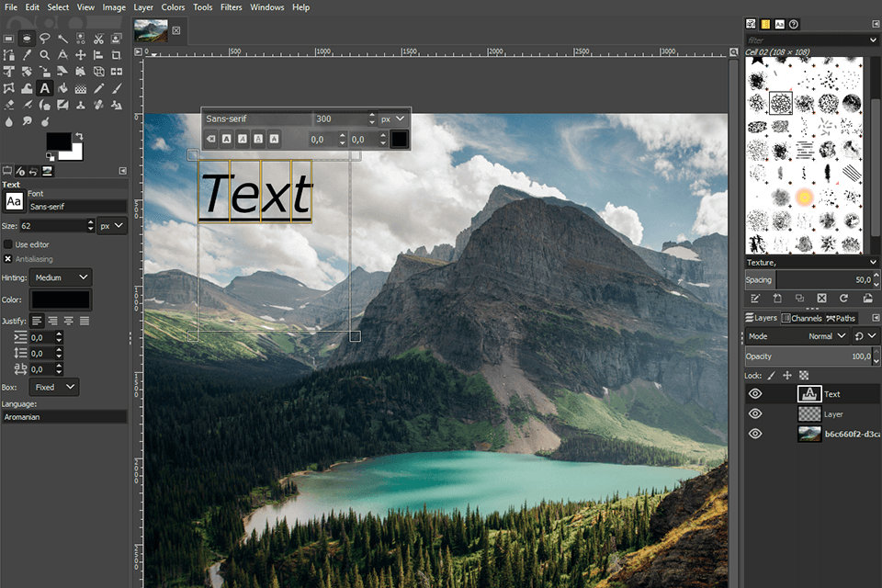Hide the Layer named Layer
The height and width of the screenshot is (588, 882).
pyautogui.click(x=754, y=413)
